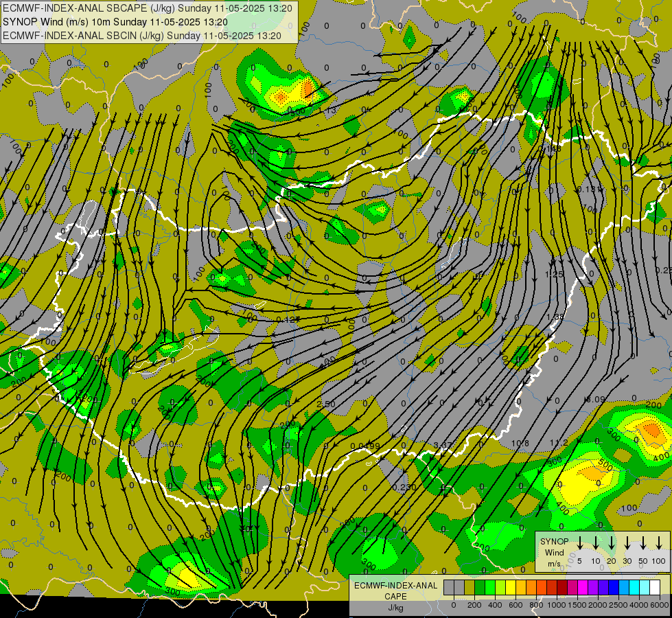672x618 pixels.
Task: Pick the yellow-green swatch in CAPE scale
Action: point(500,587)
